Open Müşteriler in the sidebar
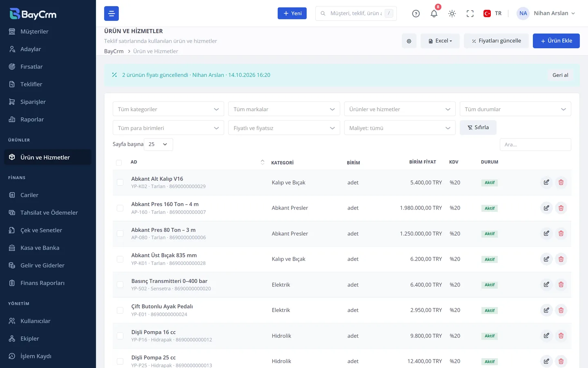The width and height of the screenshot is (588, 368). 48,31
